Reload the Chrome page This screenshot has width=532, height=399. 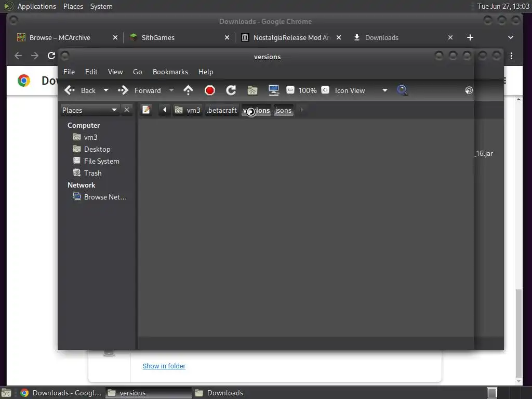click(51, 56)
